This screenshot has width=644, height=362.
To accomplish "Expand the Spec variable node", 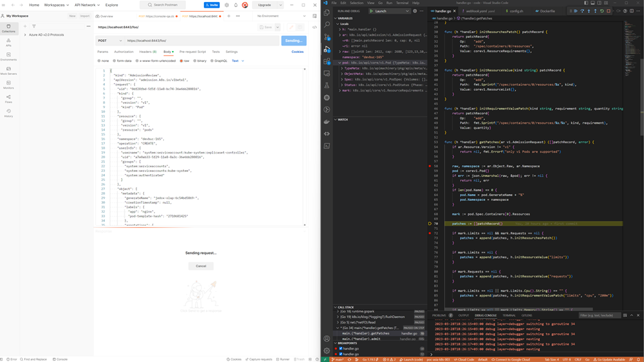I will pyautogui.click(x=342, y=79).
